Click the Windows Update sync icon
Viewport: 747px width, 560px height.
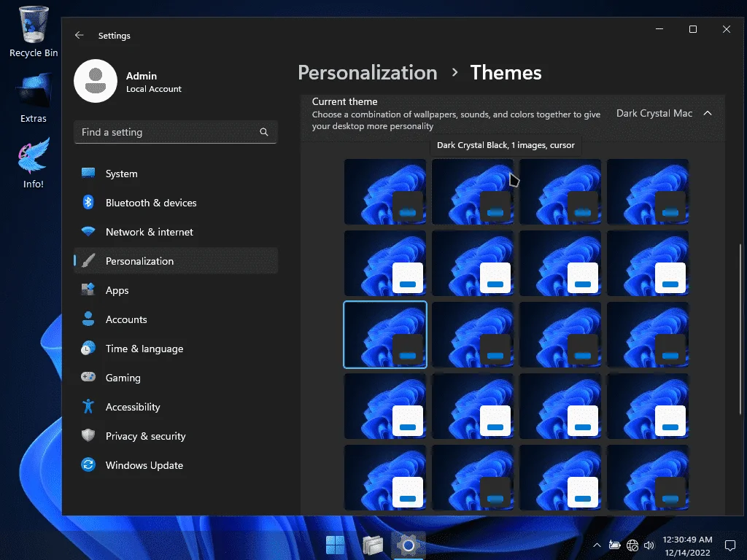(88, 464)
